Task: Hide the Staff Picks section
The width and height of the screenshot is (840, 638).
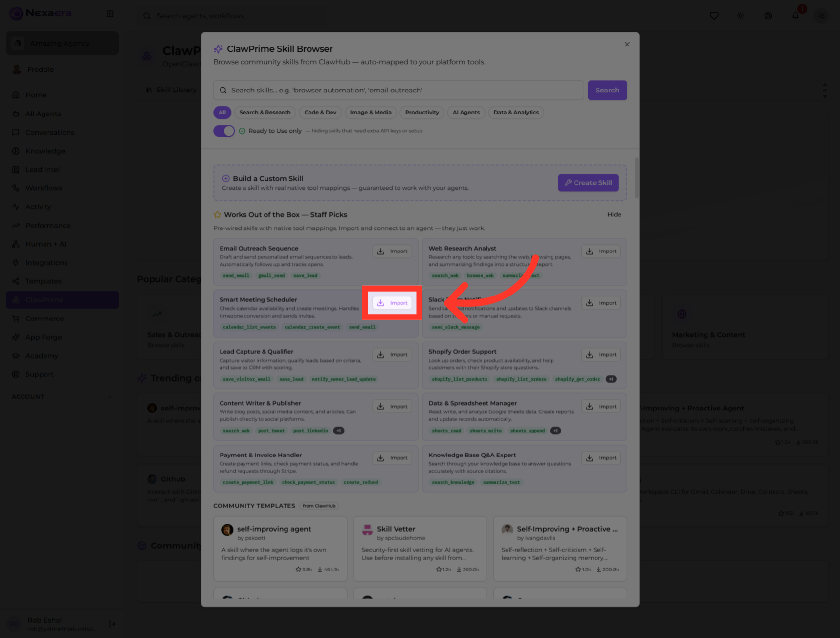Action: [x=614, y=215]
